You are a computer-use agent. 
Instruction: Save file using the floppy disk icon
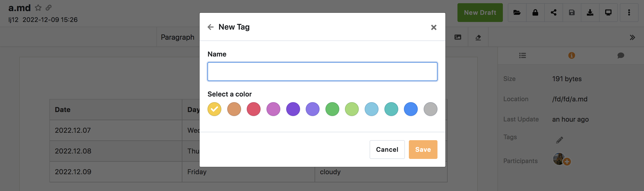pyautogui.click(x=571, y=13)
